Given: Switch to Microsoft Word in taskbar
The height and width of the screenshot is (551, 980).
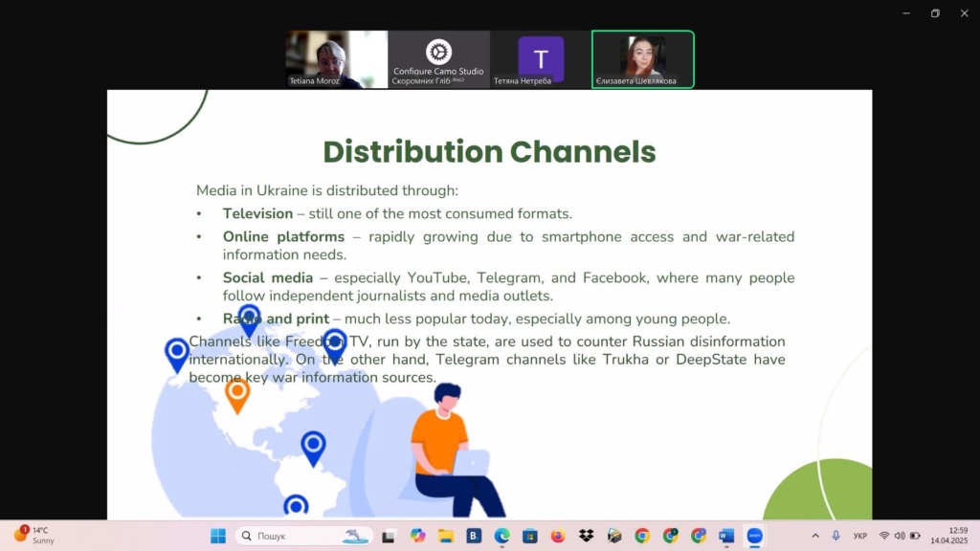Looking at the screenshot, I should [726, 536].
